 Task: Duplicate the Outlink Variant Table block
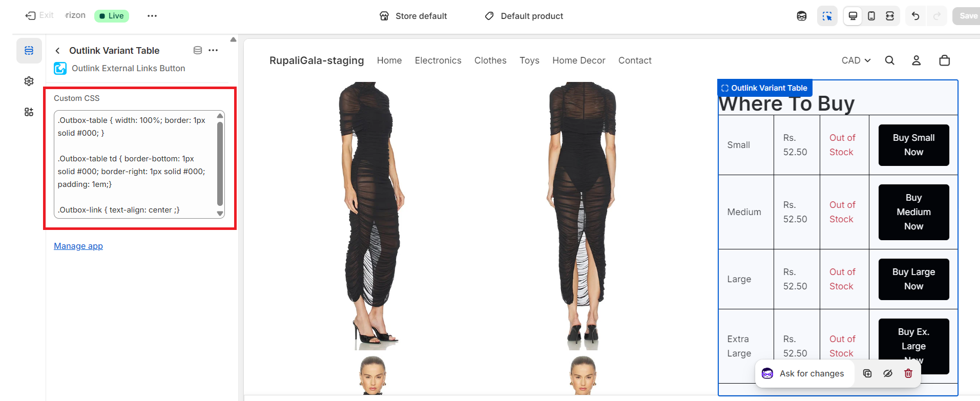(867, 373)
